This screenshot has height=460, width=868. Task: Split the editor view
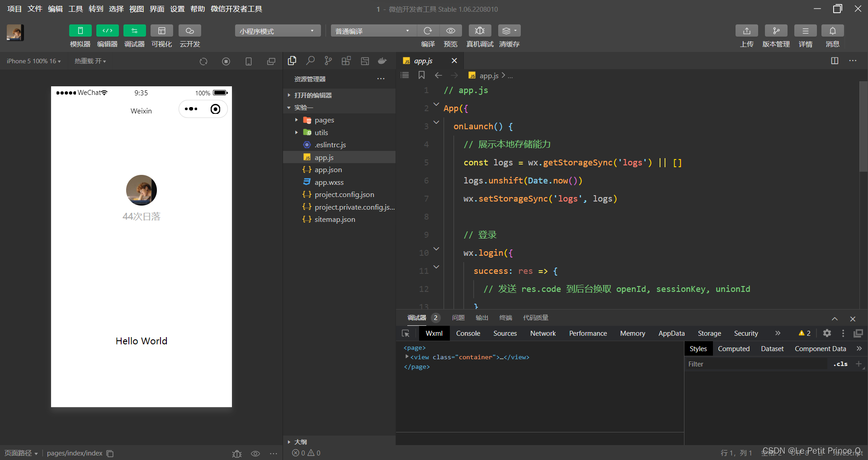[835, 61]
